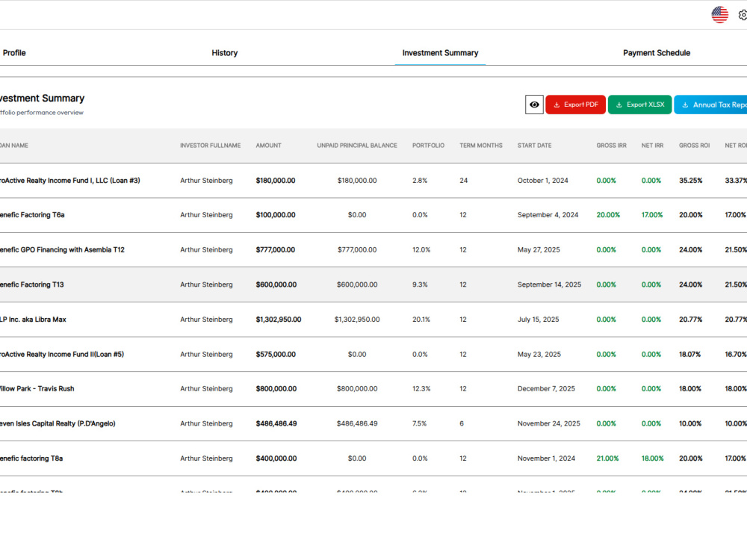Open settings via the gear icon

tap(743, 15)
